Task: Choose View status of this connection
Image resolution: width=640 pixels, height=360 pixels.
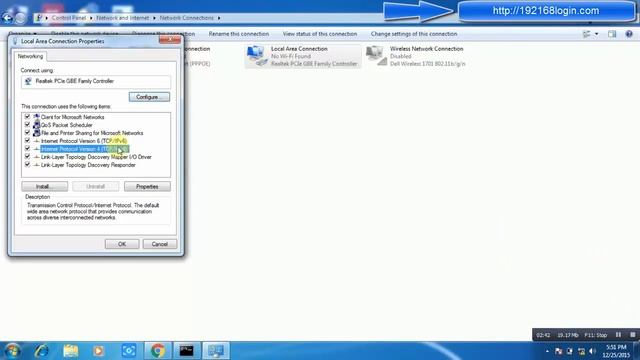Action: pyautogui.click(x=320, y=34)
